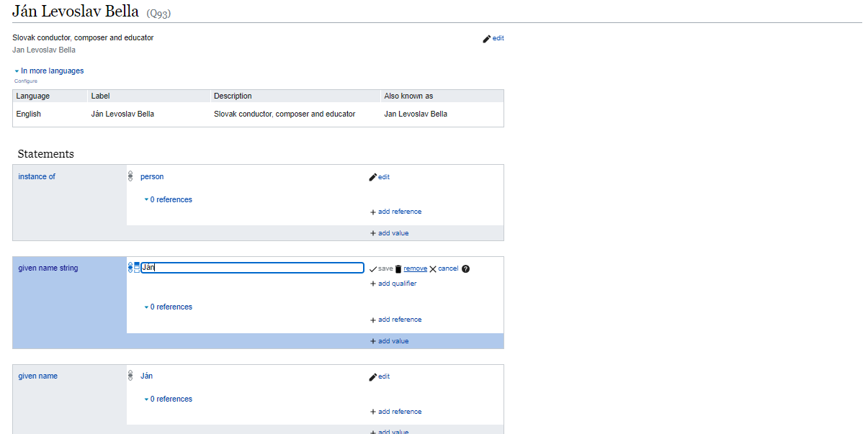Click into the 'Ján' text input field
This screenshot has height=434, width=868.
(252, 268)
